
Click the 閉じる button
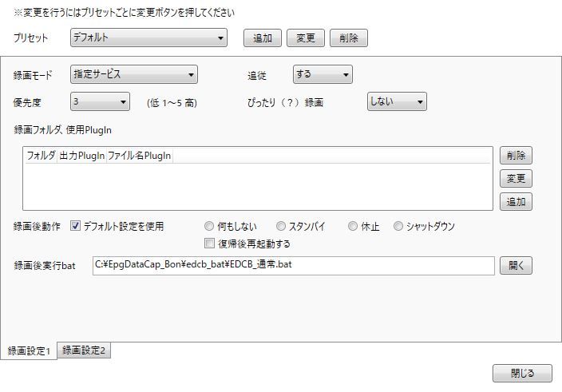tap(522, 374)
